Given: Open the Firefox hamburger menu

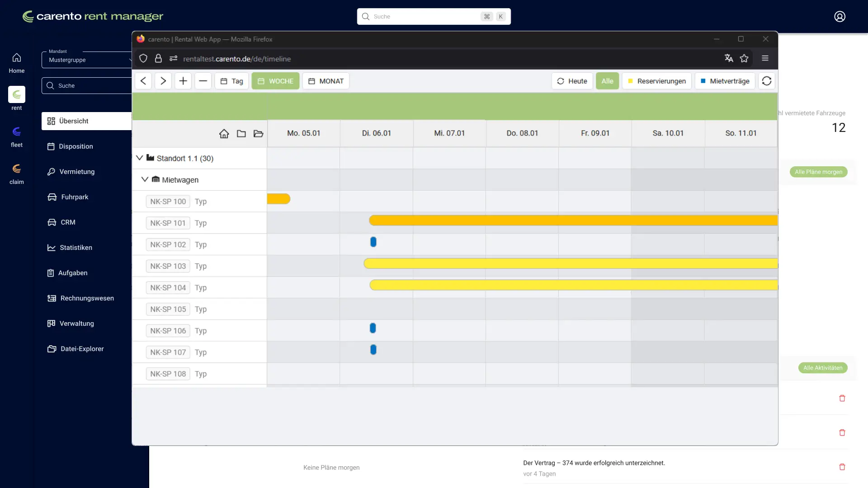Looking at the screenshot, I should [x=765, y=58].
